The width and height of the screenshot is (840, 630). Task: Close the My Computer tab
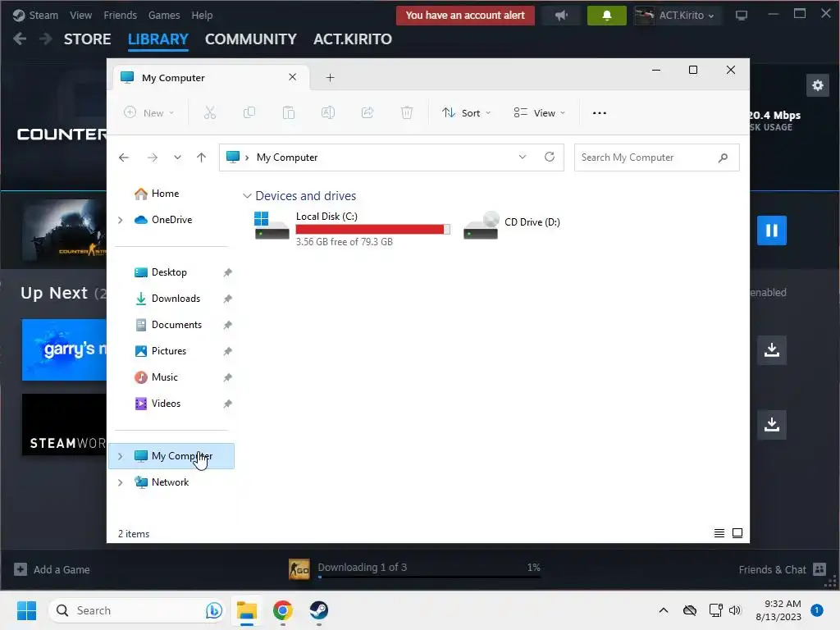pyautogui.click(x=293, y=77)
